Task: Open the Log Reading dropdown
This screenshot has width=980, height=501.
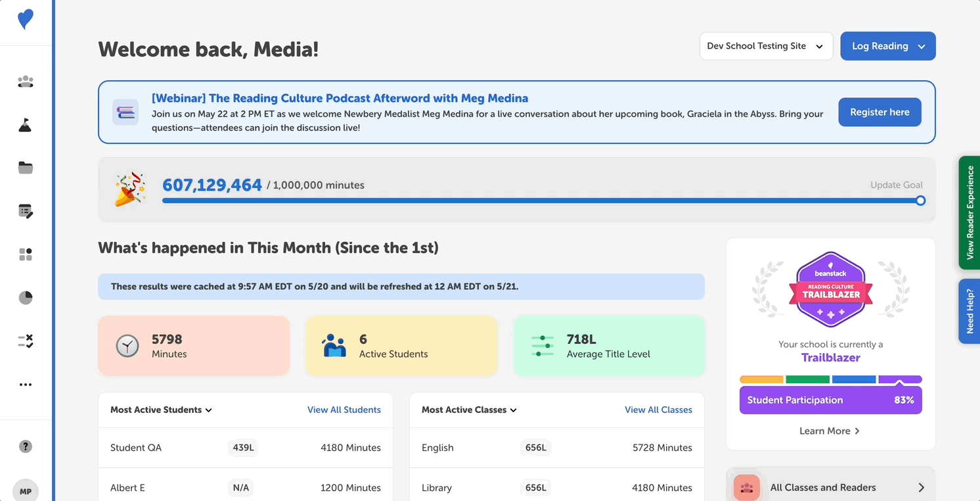Action: 887,46
